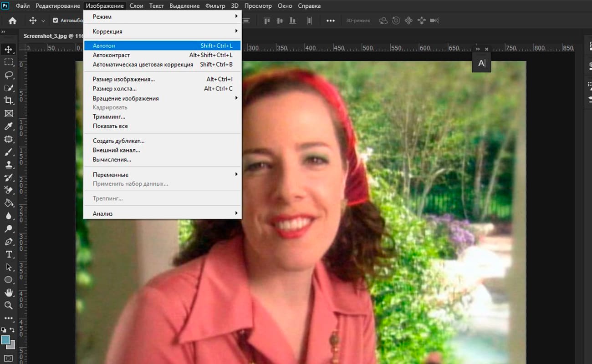Image resolution: width=592 pixels, height=364 pixels.
Task: Click the background color swatch
Action: click(x=12, y=346)
